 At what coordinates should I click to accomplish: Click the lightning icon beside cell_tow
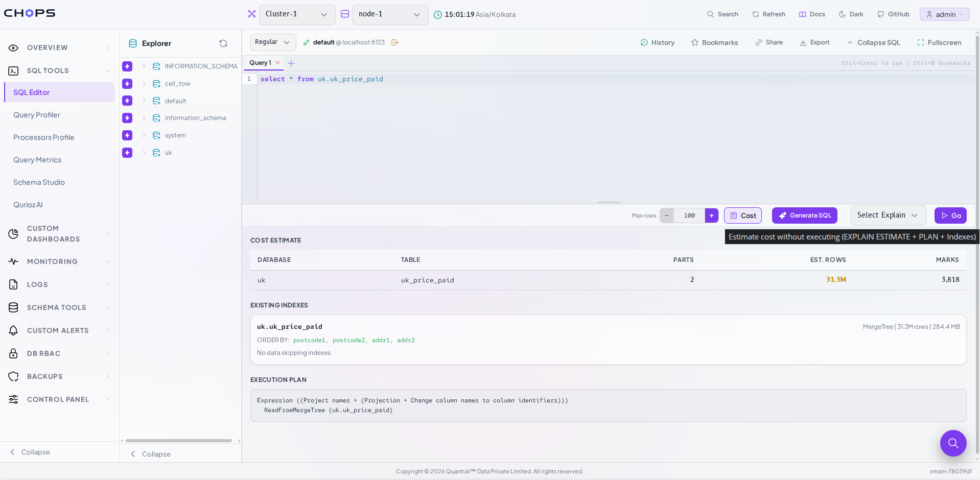[x=127, y=84]
